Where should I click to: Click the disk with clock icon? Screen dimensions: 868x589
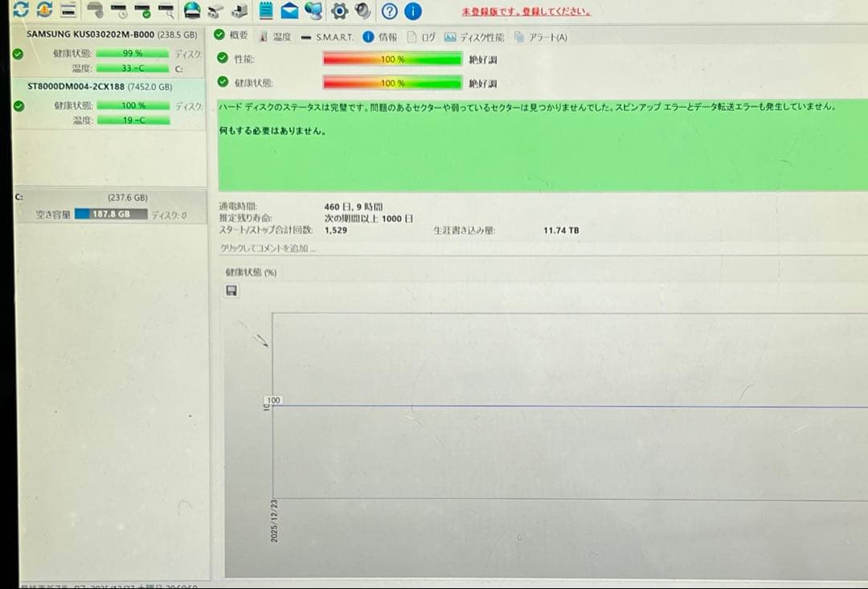coord(121,11)
